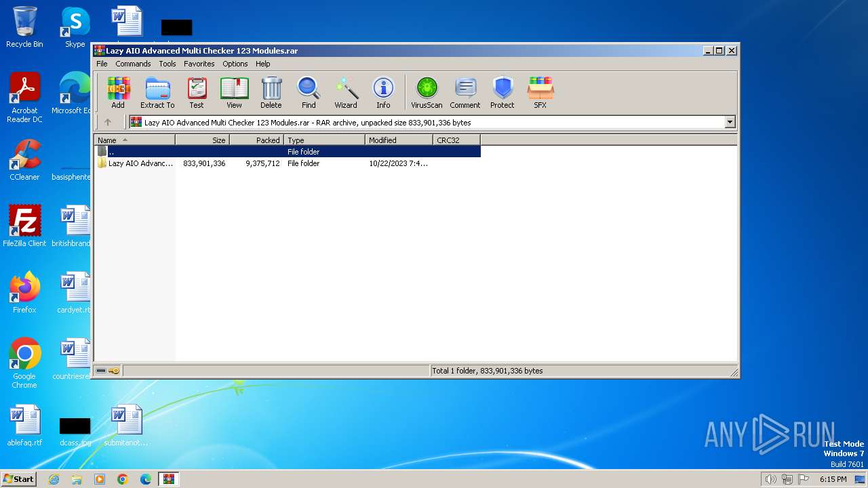The width and height of the screenshot is (868, 488).
Task: Click the 833,901,336 size cell
Action: [204, 163]
